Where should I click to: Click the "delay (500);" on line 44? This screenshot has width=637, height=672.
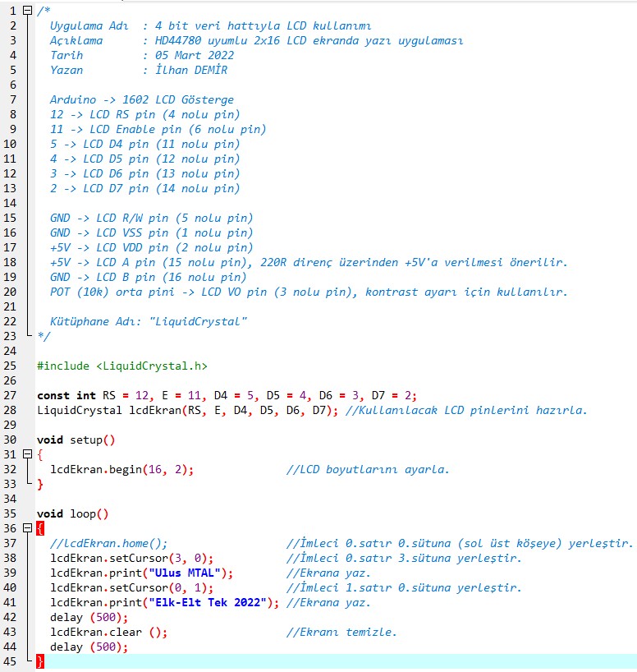click(x=89, y=647)
